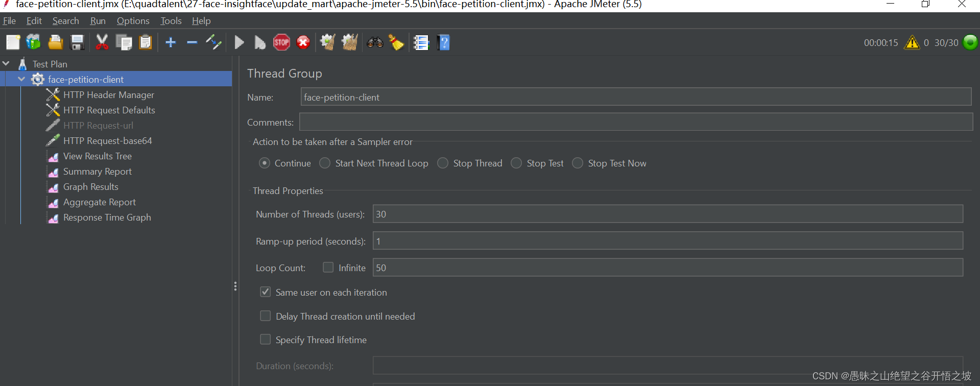Click the Comments input field
980x386 pixels.
(x=636, y=122)
